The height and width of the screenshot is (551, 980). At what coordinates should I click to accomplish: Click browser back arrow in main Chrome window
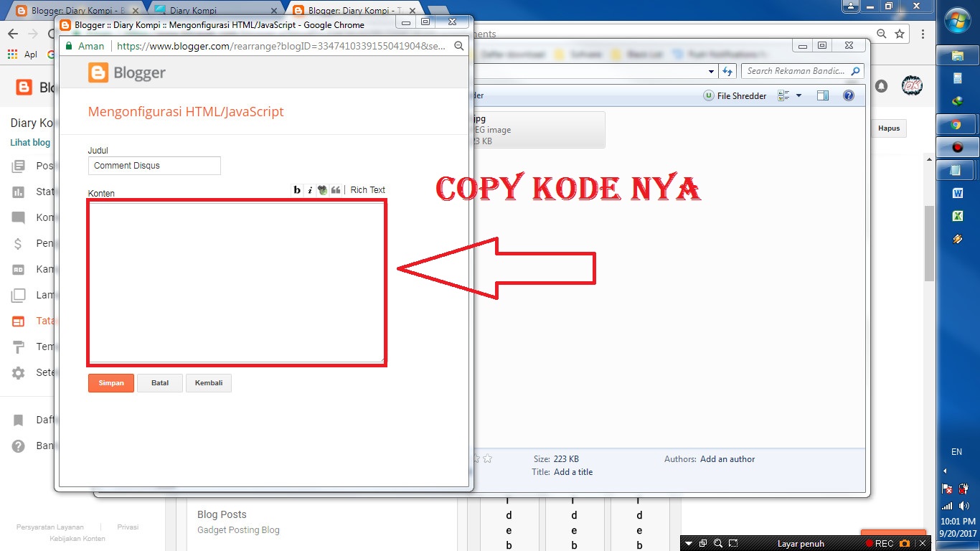13,34
